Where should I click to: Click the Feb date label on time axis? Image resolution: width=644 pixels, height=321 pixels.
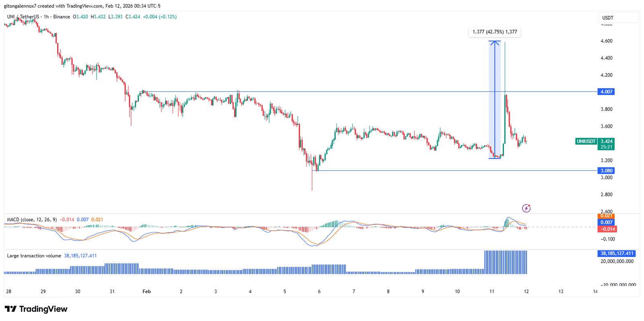tap(147, 291)
